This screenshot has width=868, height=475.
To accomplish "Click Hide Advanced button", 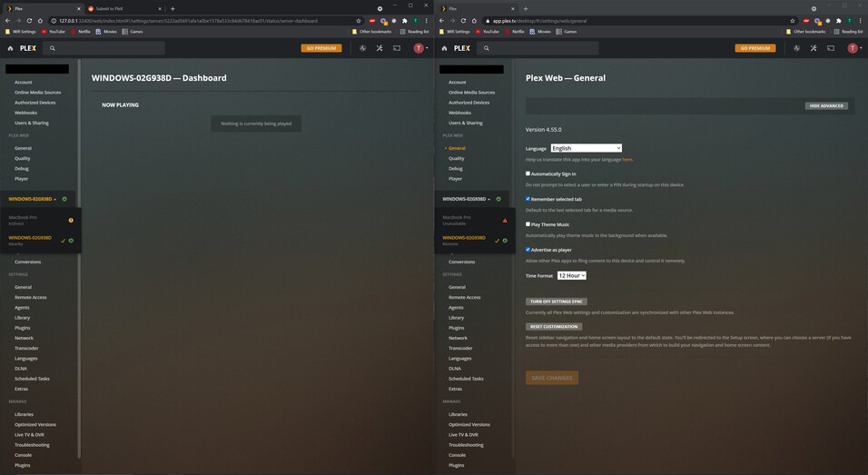I will click(x=826, y=105).
